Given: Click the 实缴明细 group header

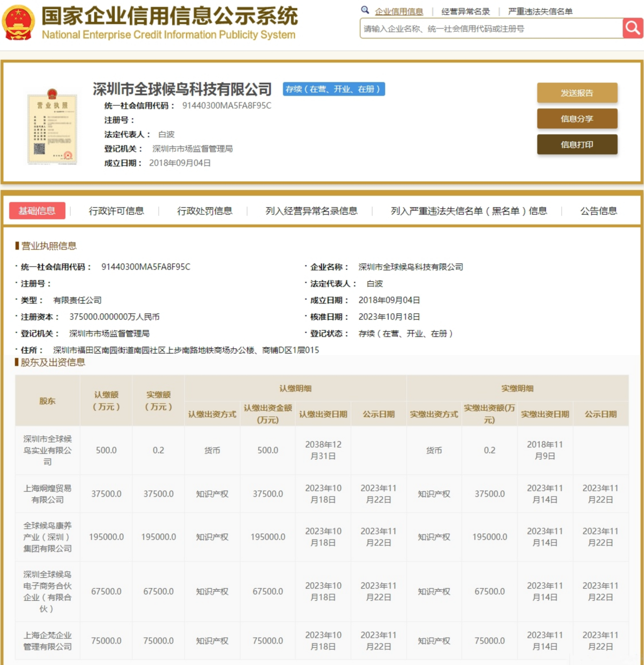Looking at the screenshot, I should coord(517,389).
